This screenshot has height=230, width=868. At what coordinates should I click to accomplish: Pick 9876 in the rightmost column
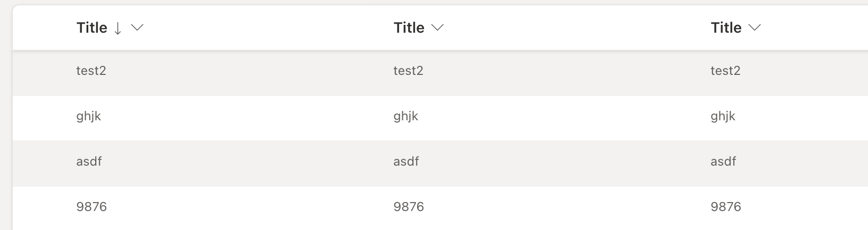click(726, 207)
